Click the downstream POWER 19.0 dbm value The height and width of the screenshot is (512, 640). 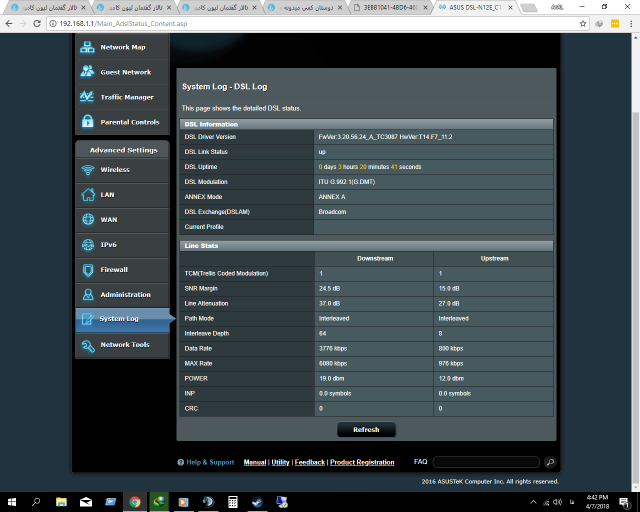pos(331,378)
